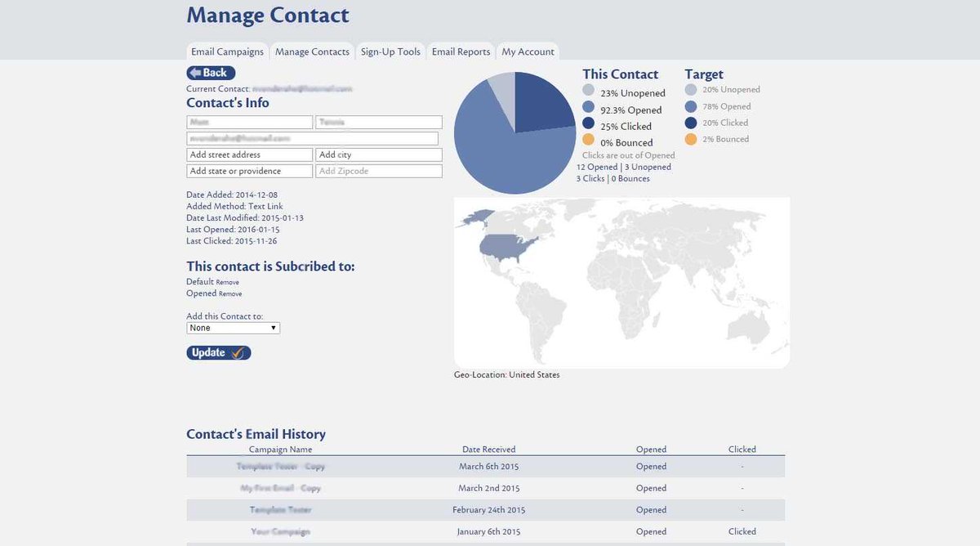
Task: Click Clicked status in January 6th row
Action: pos(742,531)
